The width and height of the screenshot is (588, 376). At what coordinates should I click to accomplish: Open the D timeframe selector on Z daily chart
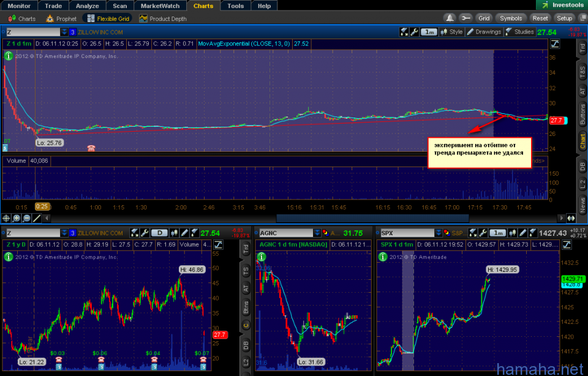pos(160,233)
